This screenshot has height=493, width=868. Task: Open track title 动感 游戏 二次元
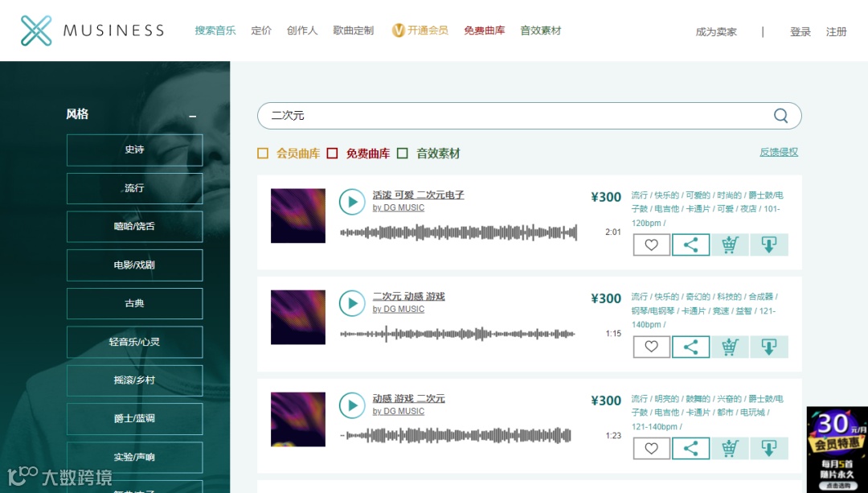408,398
